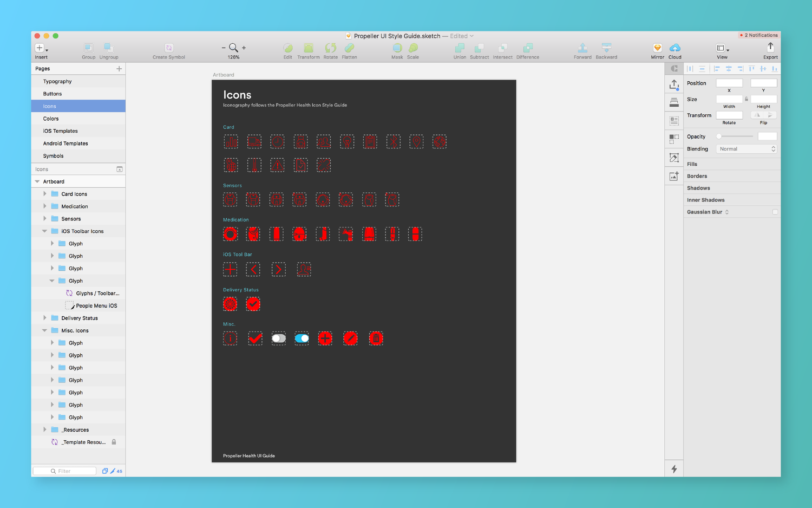Click the Export toolbar icon

[x=770, y=47]
